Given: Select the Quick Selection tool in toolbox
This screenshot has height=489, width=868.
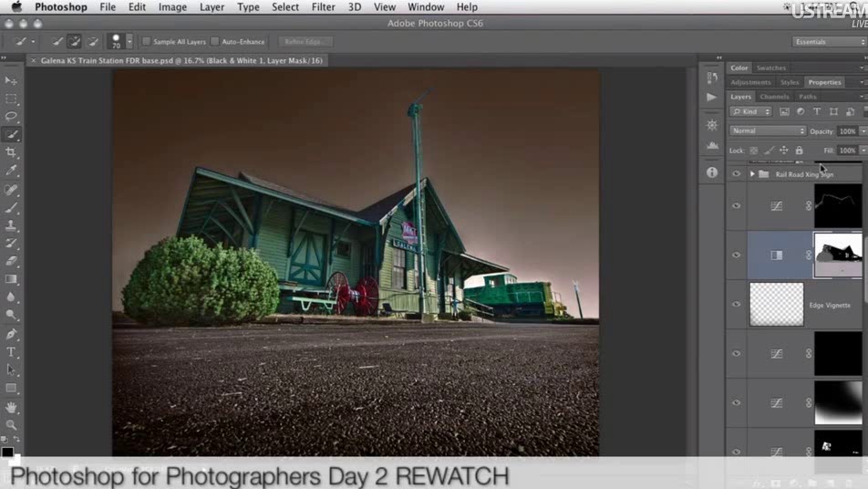Looking at the screenshot, I should 11,135.
